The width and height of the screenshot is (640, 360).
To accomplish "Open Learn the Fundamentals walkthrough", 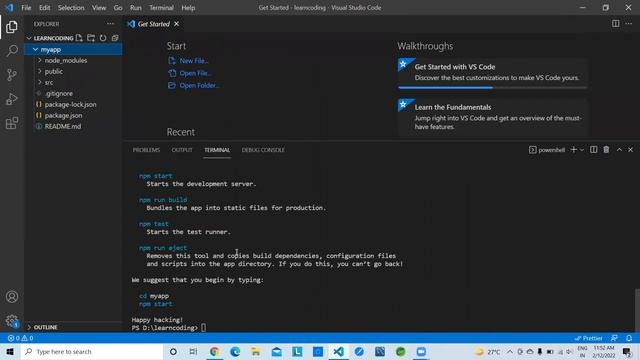I will tap(493, 117).
